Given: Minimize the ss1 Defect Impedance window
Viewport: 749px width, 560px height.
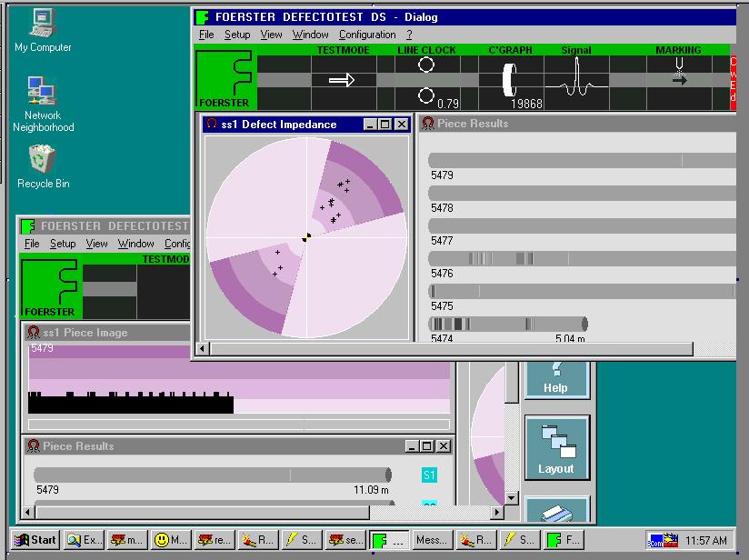Looking at the screenshot, I should tap(369, 125).
